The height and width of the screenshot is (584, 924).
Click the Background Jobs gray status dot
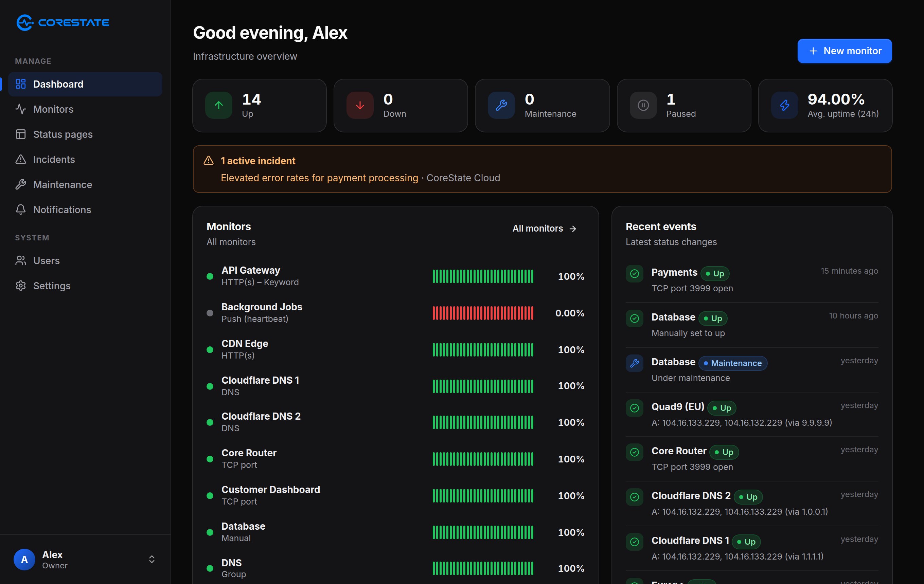[210, 313]
